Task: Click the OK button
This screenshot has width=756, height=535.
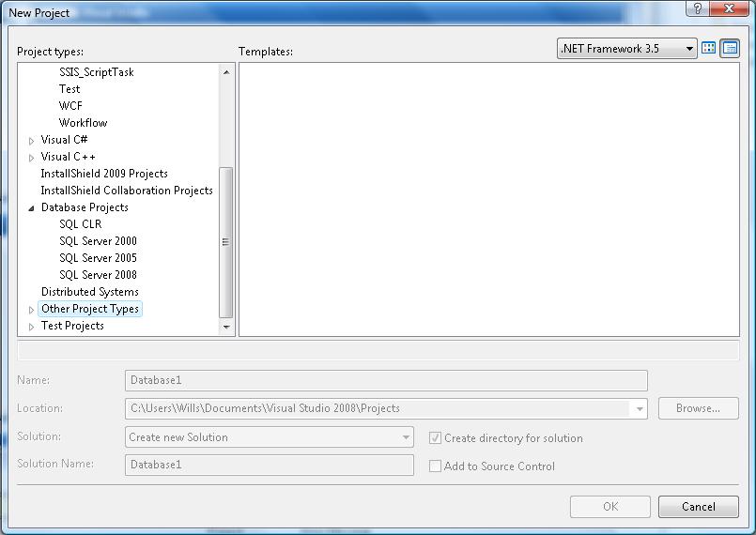Action: click(609, 507)
